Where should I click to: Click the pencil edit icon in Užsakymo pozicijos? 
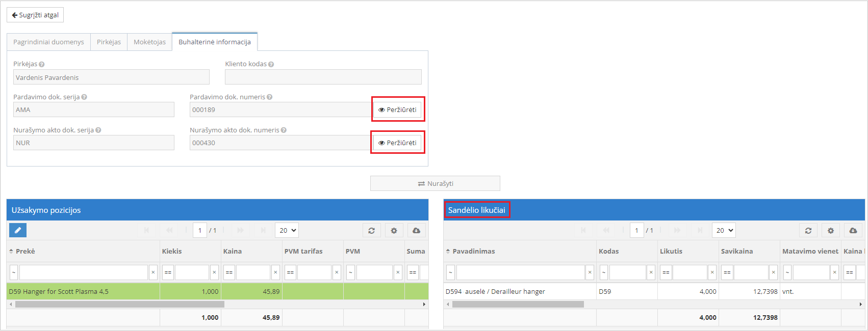coord(18,231)
